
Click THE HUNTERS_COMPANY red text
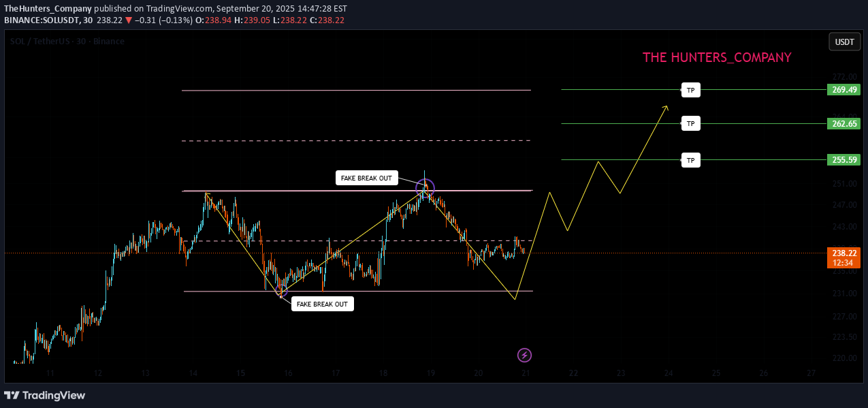(717, 58)
